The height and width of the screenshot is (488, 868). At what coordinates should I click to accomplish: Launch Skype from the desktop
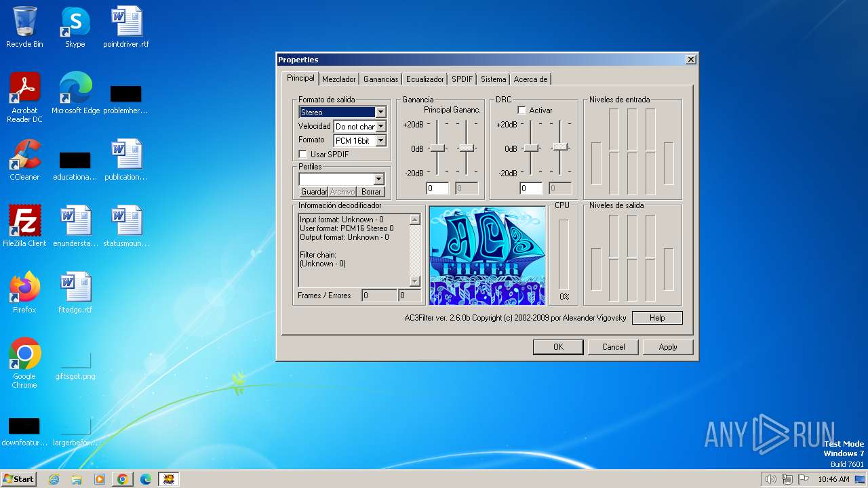pos(75,27)
